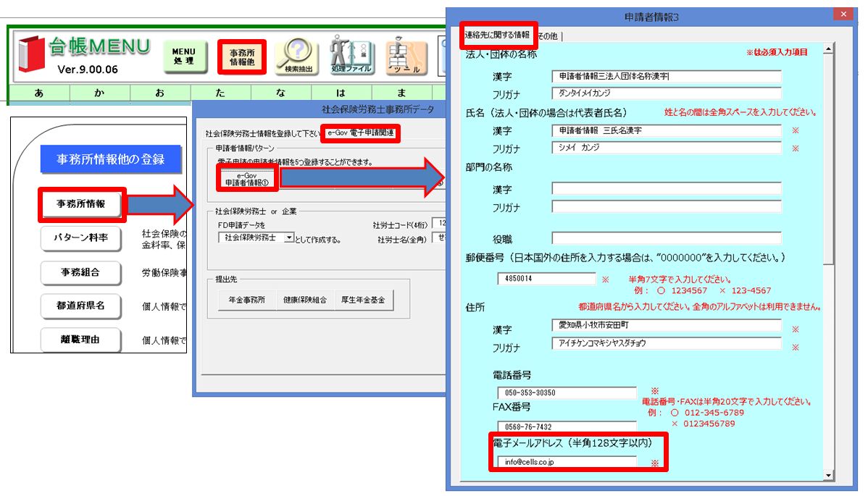Viewport: 868px width, 496px height.
Task: Click the 事務所情報 button
Action: click(x=81, y=204)
